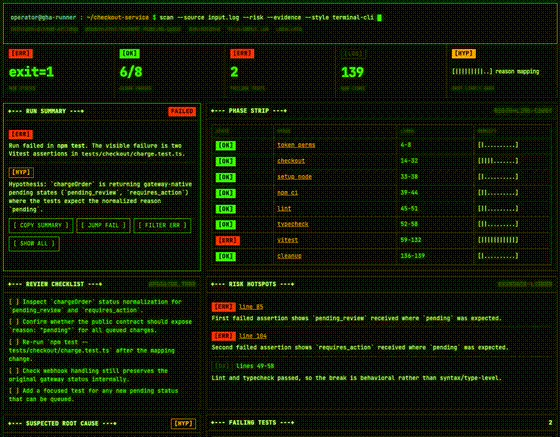Click the lines 49-58 hotspot label
Viewport: 560px width, 437px height.
[255, 366]
